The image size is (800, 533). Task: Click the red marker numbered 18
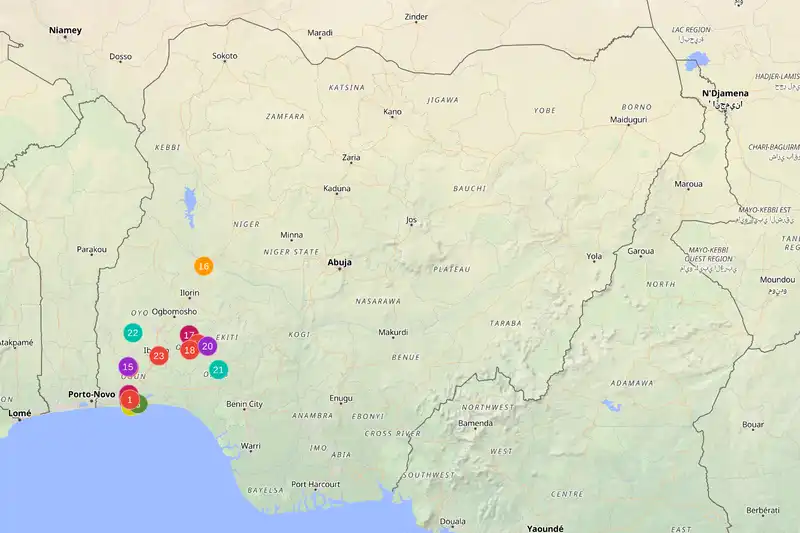pos(189,350)
